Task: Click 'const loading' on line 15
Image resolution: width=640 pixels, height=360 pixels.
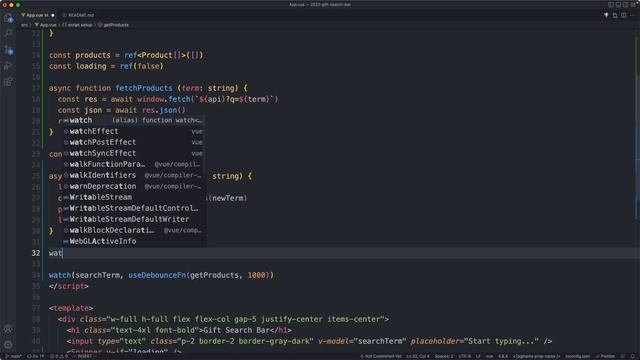Action: (78, 66)
